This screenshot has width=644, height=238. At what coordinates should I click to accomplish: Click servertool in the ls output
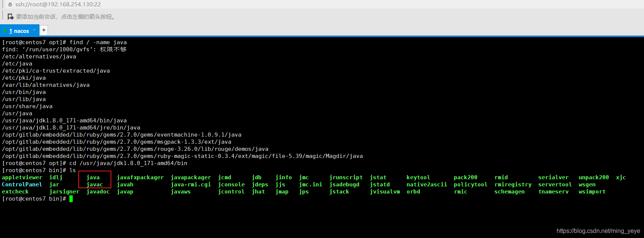(555, 184)
